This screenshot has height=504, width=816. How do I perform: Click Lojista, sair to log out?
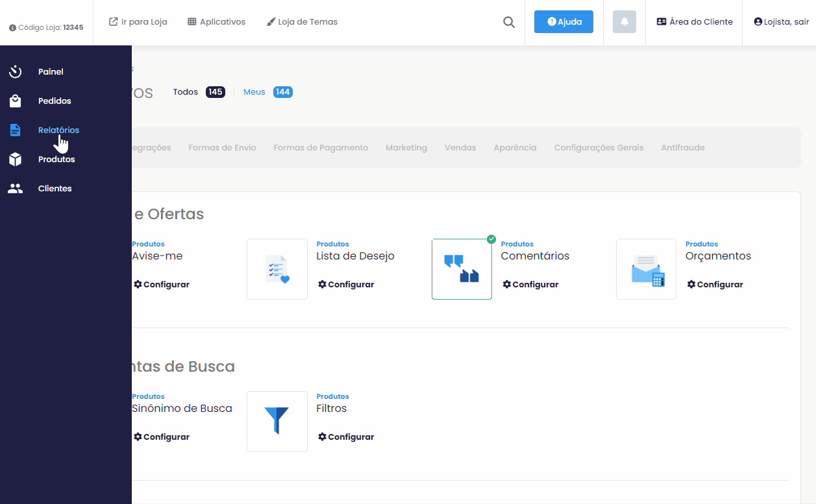click(782, 22)
